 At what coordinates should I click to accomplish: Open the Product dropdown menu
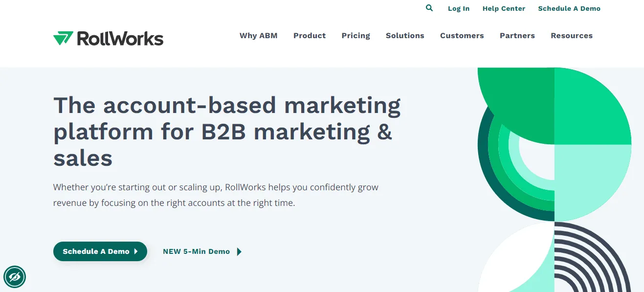click(x=309, y=35)
